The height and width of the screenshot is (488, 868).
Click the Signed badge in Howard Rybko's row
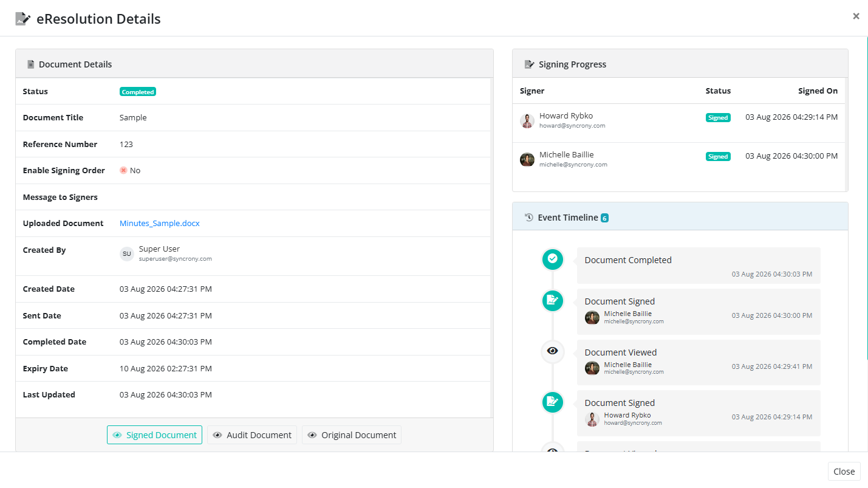click(718, 118)
